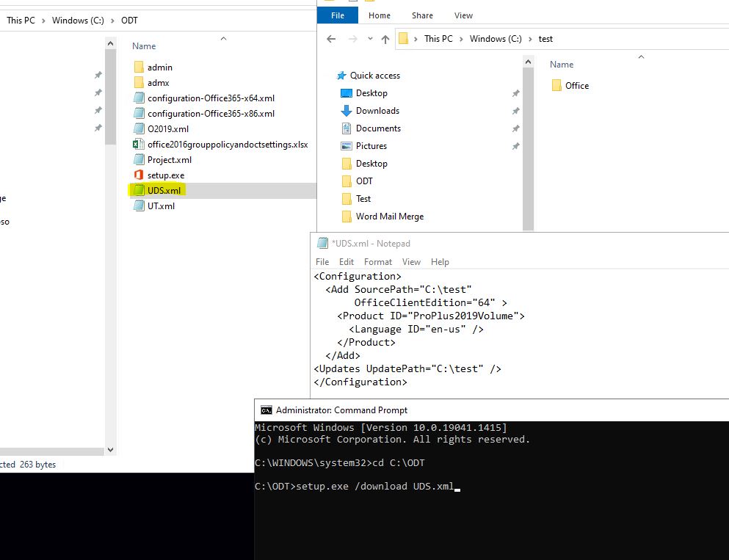Select the UT.xml file icon
Image resolution: width=729 pixels, height=560 pixels.
(x=139, y=206)
